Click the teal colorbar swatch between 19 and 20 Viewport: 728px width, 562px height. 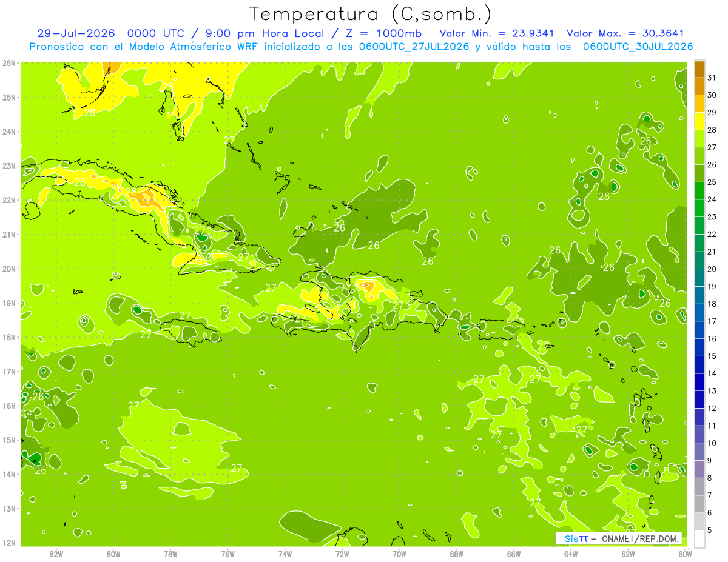(699, 278)
